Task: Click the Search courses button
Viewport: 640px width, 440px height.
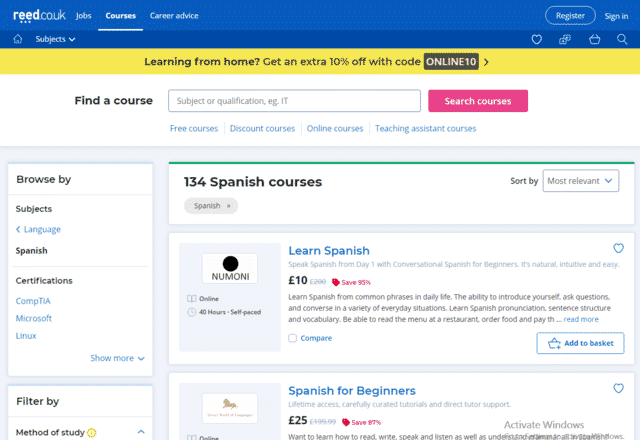Action: [478, 101]
